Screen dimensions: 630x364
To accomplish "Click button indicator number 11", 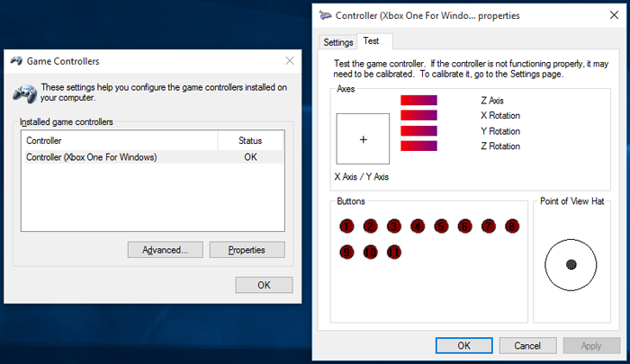I will click(394, 252).
